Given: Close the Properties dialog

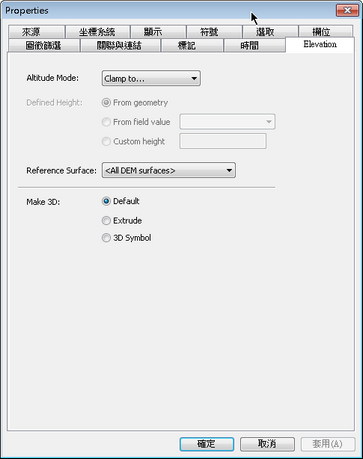Looking at the screenshot, I should click(347, 10).
